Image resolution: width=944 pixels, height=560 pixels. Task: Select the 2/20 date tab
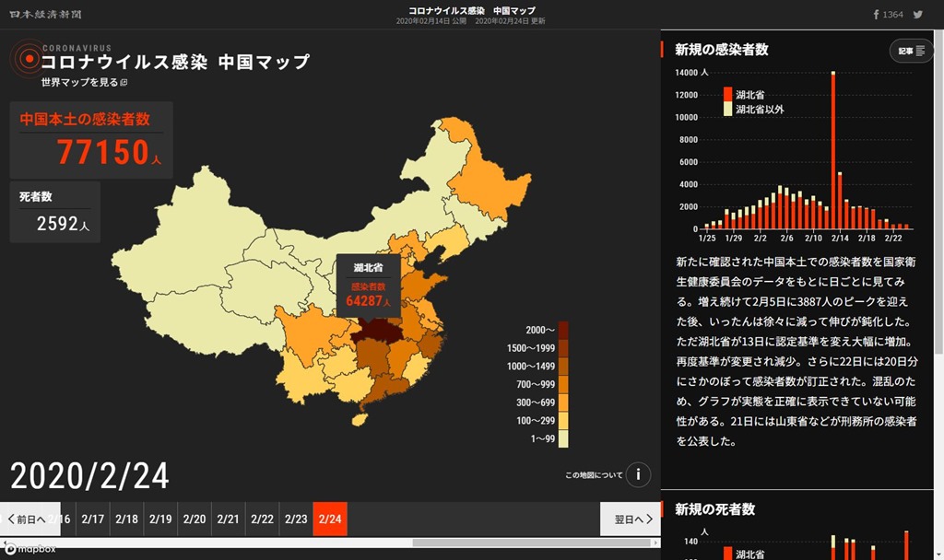[195, 519]
